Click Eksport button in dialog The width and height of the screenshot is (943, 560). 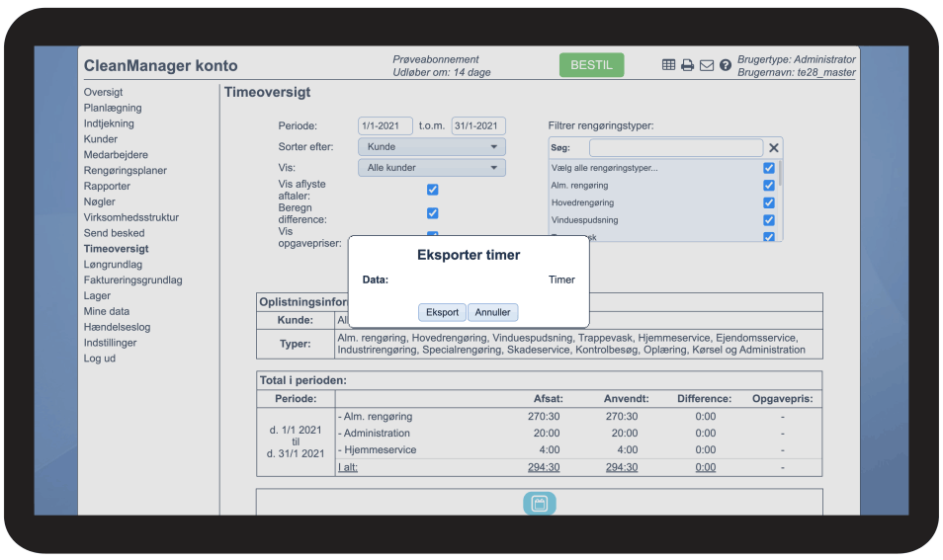442,312
